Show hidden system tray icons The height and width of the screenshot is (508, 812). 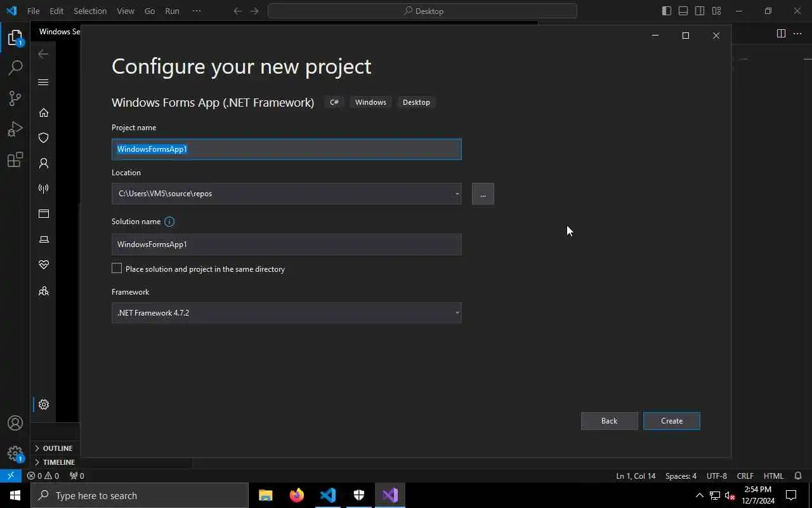pos(700,495)
